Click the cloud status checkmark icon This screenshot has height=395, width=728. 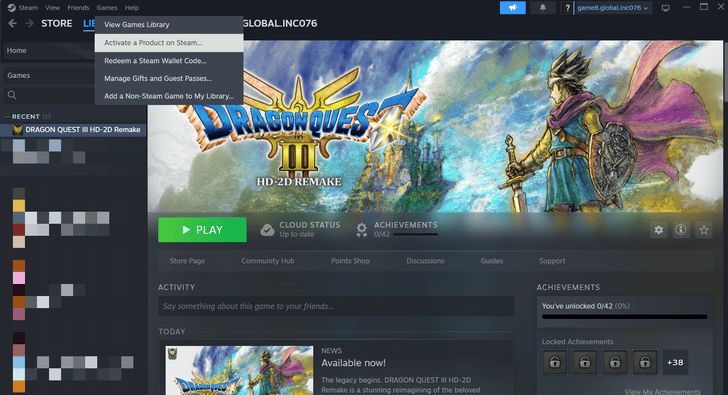point(267,230)
